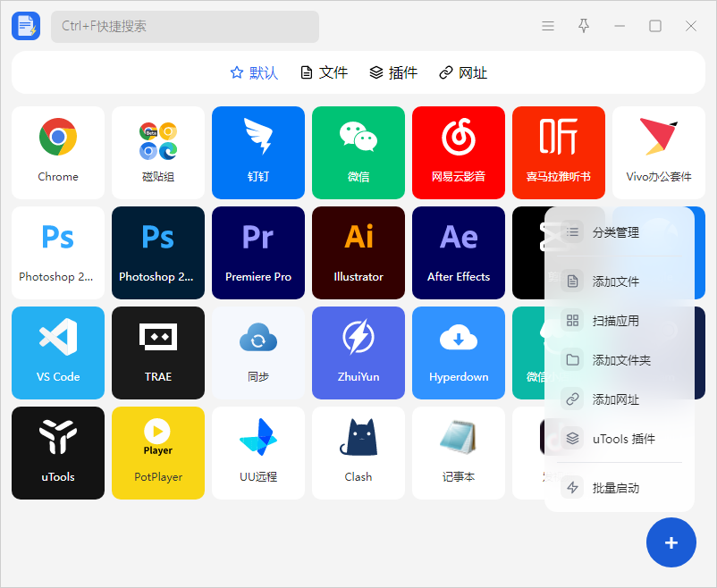The width and height of the screenshot is (717, 588).
Task: Launch the After Effects tile
Action: click(459, 253)
